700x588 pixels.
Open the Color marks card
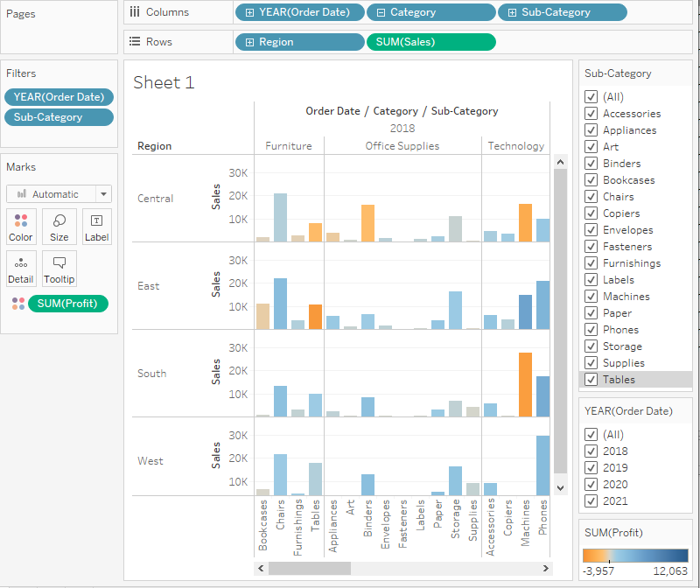click(x=21, y=226)
